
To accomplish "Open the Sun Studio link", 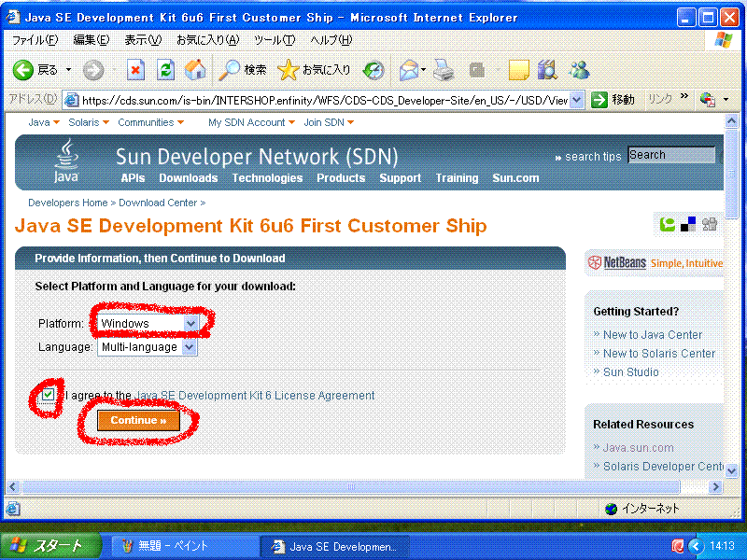I will (631, 371).
